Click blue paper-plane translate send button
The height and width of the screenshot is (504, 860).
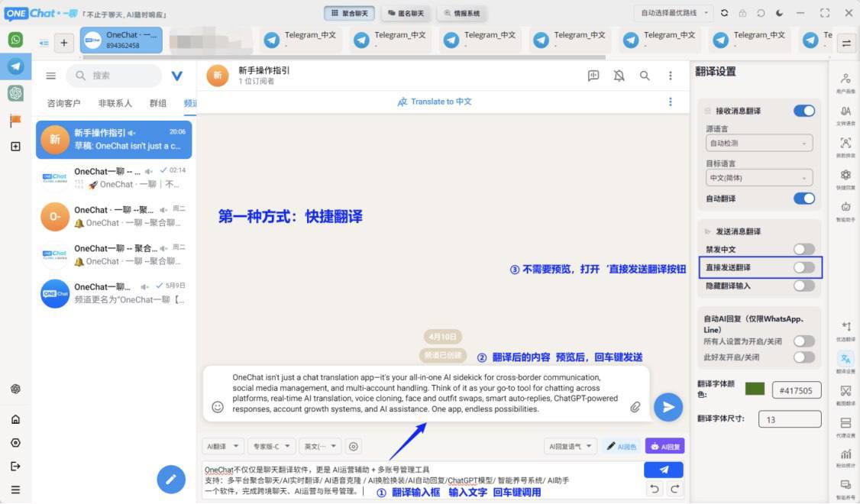664,470
